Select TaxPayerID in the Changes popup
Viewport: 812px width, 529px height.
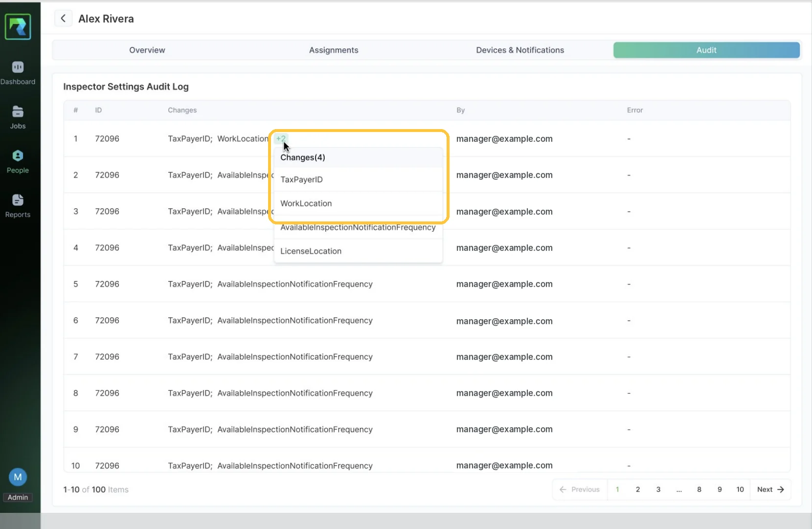click(x=358, y=179)
